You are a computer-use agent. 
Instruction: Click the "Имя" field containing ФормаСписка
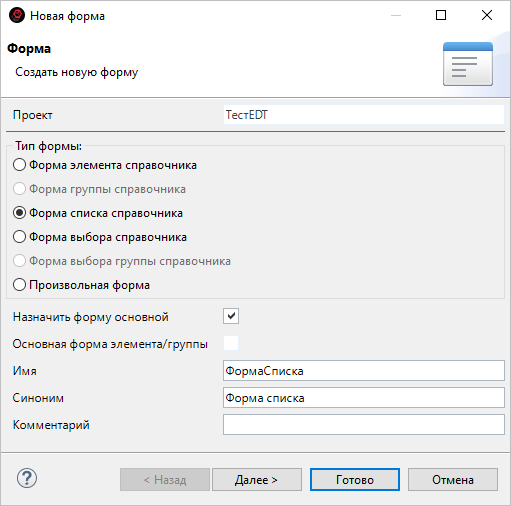tap(364, 370)
